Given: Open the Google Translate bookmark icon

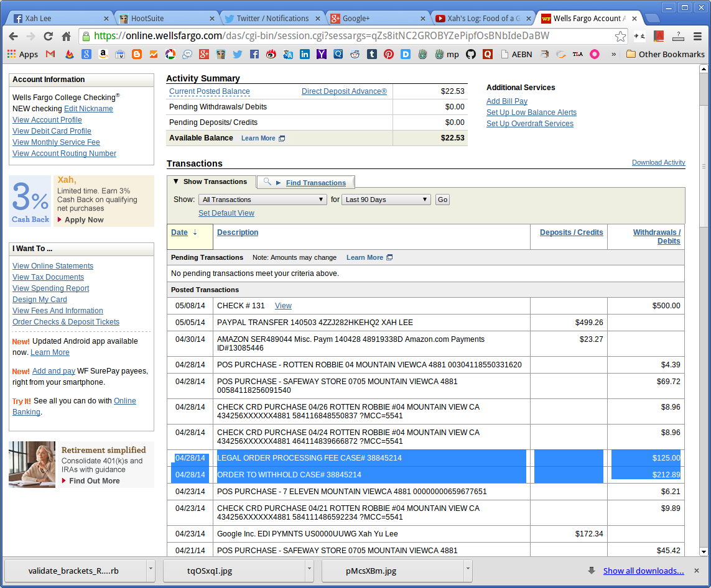Looking at the screenshot, I should [x=288, y=54].
